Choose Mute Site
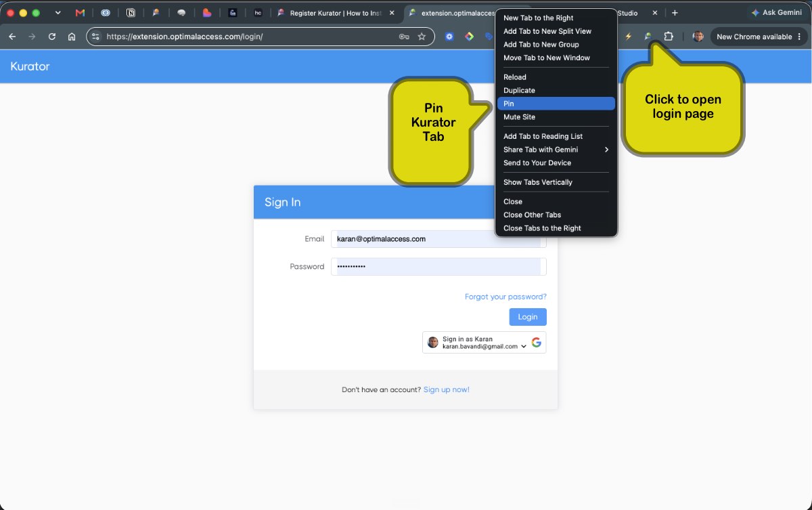Viewport: 812px width, 510px height. (556, 117)
